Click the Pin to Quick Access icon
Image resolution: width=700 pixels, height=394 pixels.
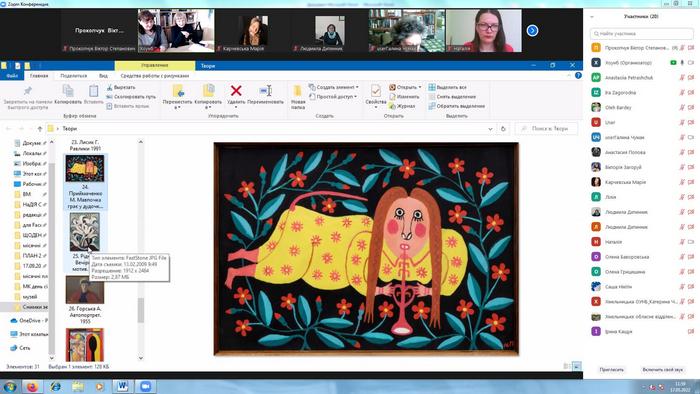[x=28, y=91]
